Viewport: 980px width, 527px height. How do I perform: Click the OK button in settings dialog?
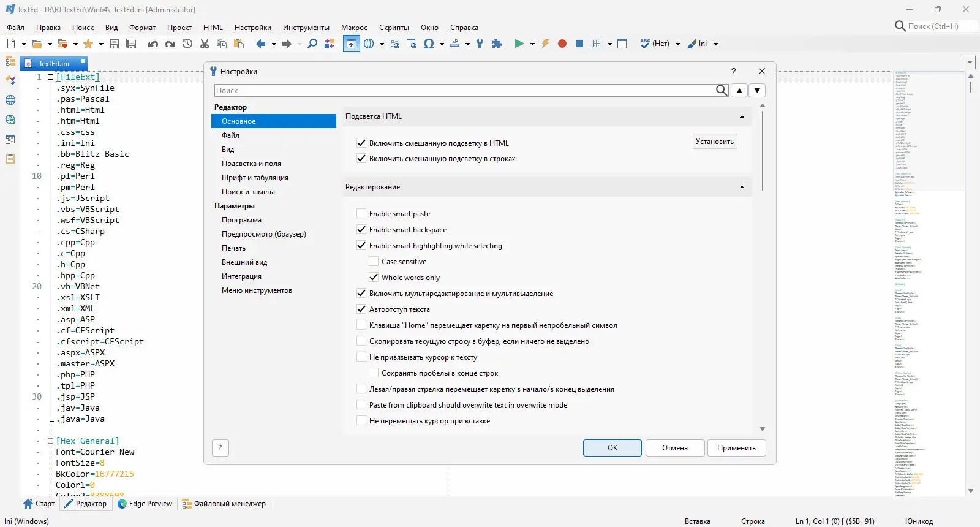(x=612, y=448)
